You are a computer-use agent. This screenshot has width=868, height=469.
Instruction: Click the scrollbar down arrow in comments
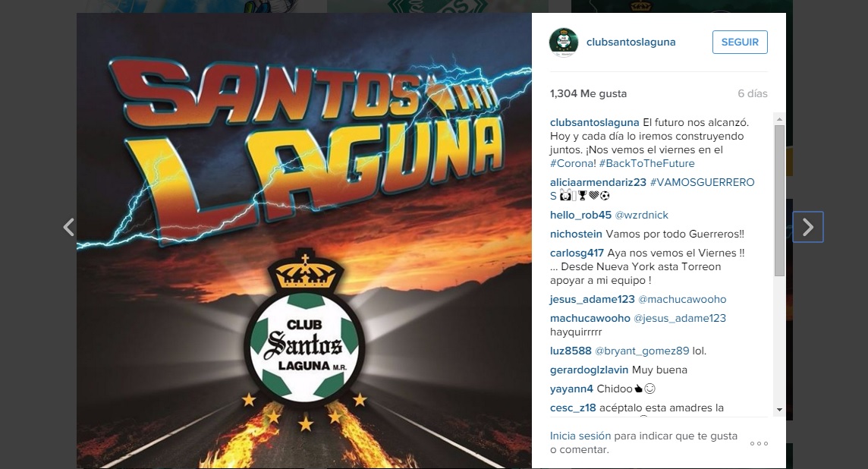point(779,410)
